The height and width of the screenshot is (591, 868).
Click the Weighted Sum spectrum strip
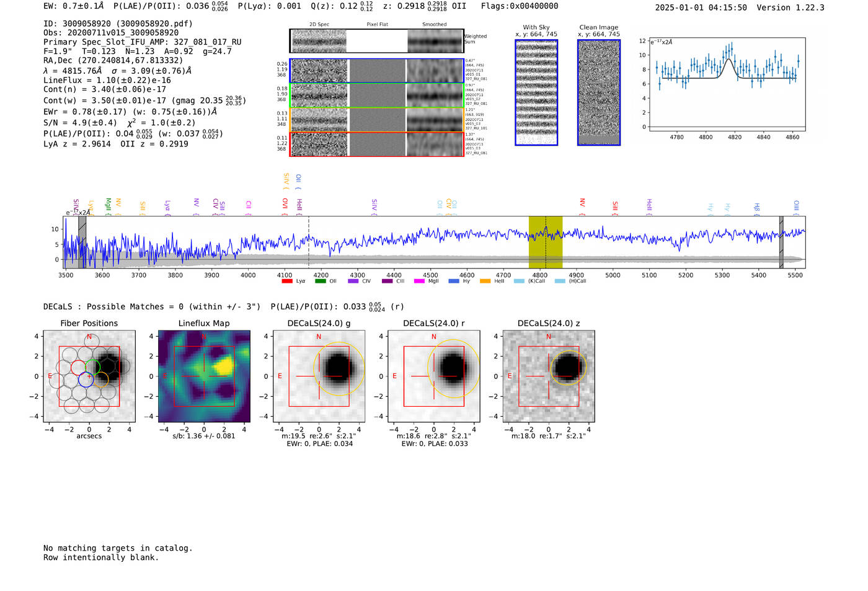click(x=377, y=41)
